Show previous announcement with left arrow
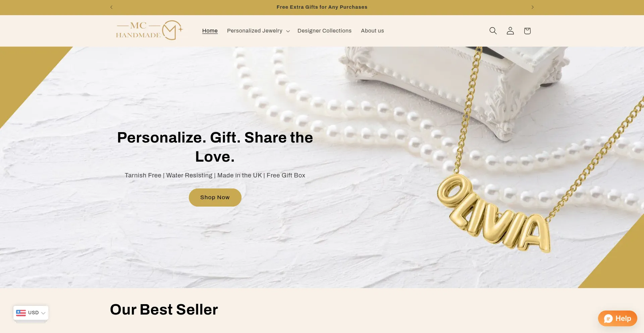The image size is (644, 333). click(x=111, y=7)
